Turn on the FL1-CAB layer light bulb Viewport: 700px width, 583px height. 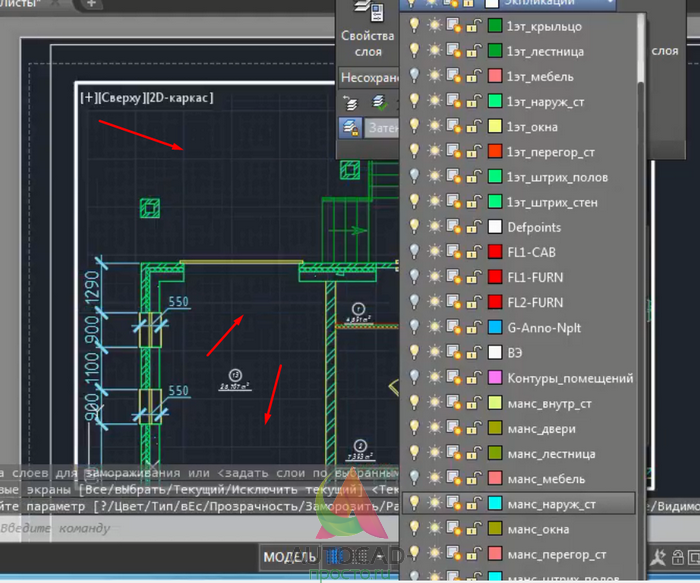[x=414, y=252]
